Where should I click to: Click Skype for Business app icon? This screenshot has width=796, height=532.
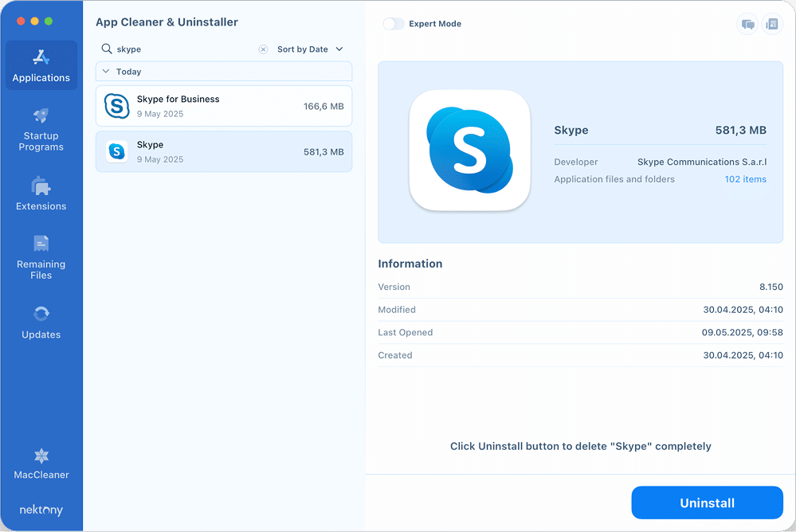point(117,106)
